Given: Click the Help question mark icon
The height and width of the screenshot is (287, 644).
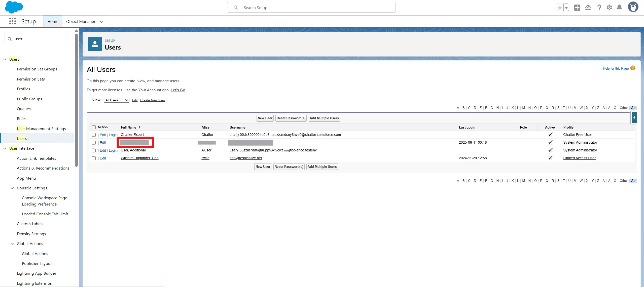Looking at the screenshot, I should point(599,8).
